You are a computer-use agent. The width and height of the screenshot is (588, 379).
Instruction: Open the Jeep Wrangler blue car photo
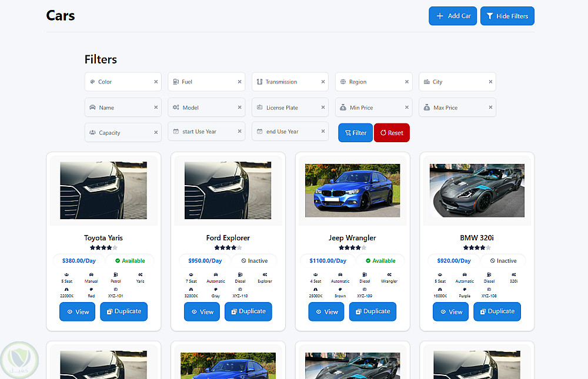pyautogui.click(x=352, y=190)
